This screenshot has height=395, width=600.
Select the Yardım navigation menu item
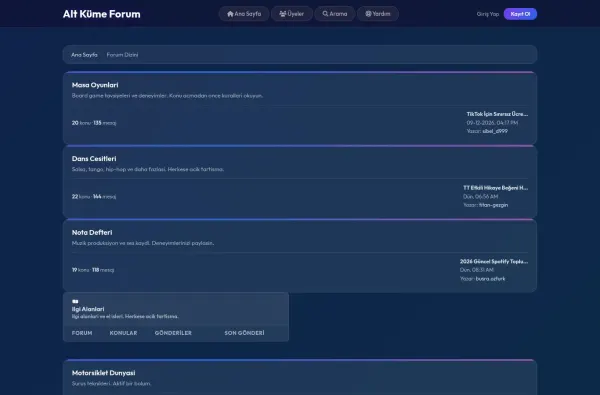pyautogui.click(x=378, y=14)
